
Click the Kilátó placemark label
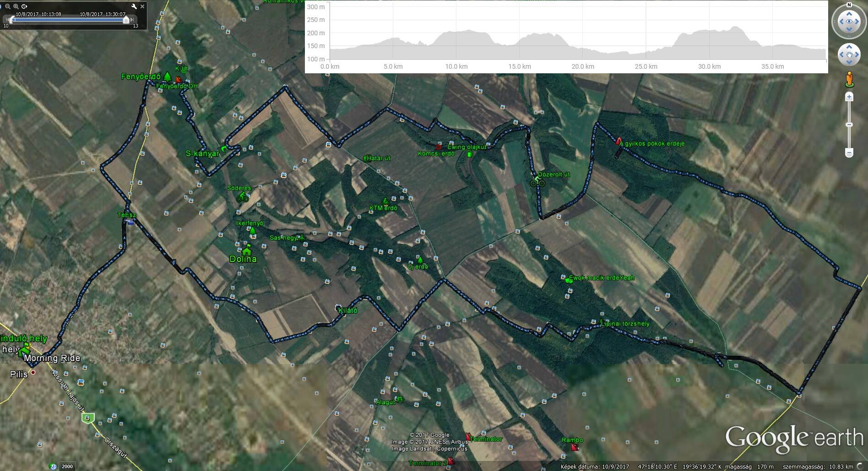click(348, 311)
